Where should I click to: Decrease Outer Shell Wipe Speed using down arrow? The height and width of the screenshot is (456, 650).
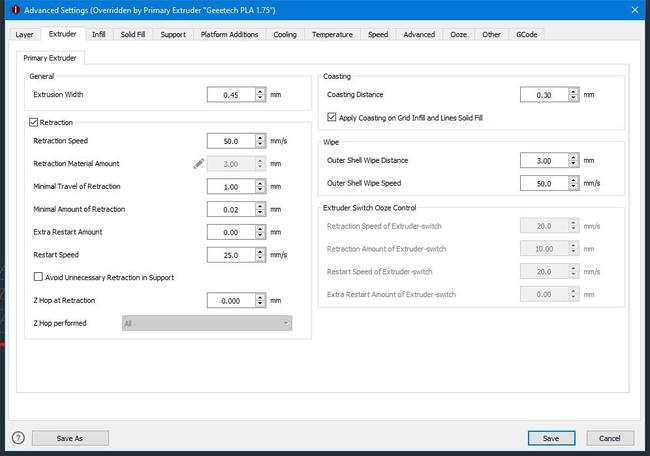(x=574, y=186)
